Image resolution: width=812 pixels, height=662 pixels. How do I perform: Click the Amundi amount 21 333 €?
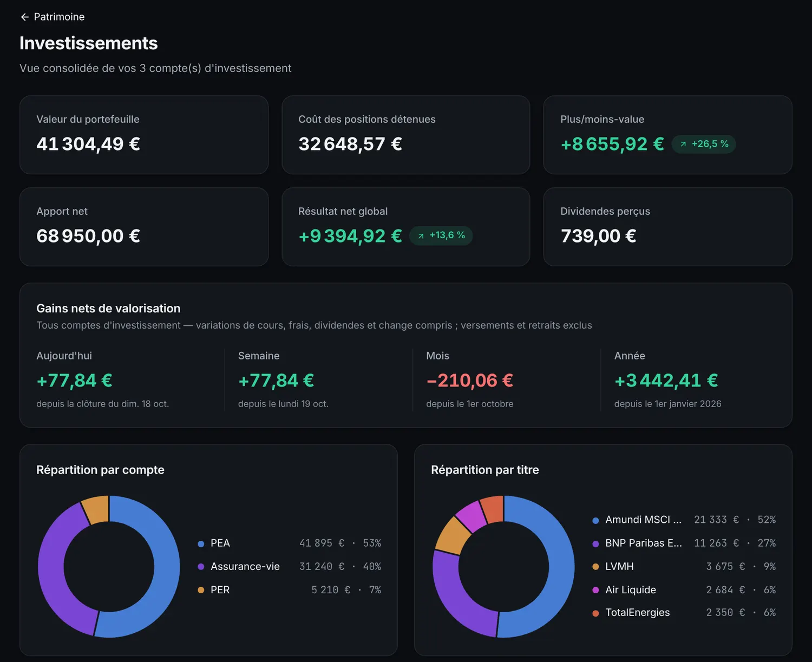(x=716, y=520)
